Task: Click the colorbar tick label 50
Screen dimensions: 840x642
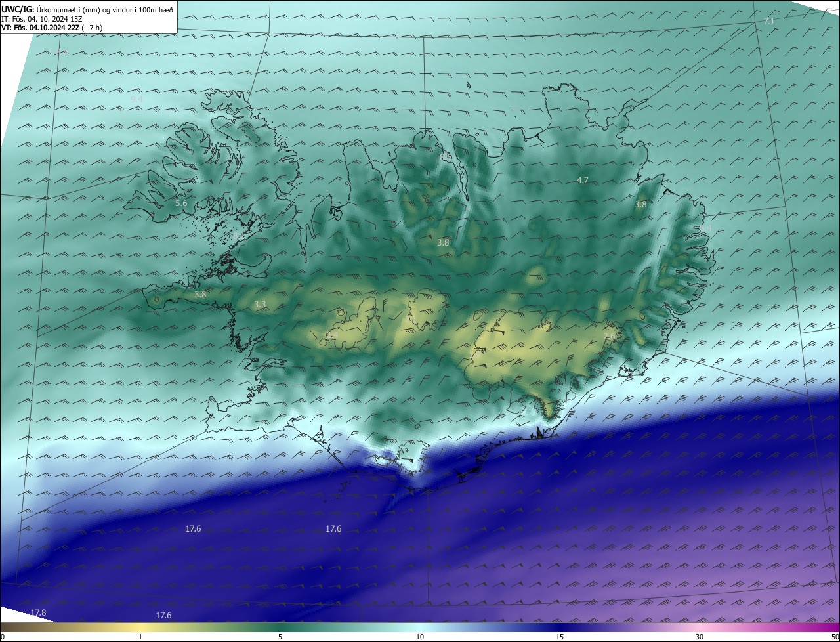Action: 835,637
